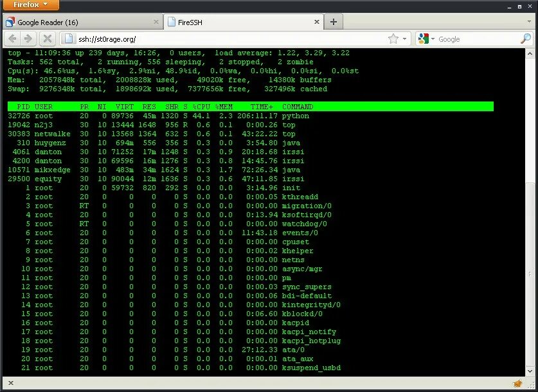This screenshot has height=392, width=538.
Task: Go back with the back arrow button
Action: pos(12,39)
